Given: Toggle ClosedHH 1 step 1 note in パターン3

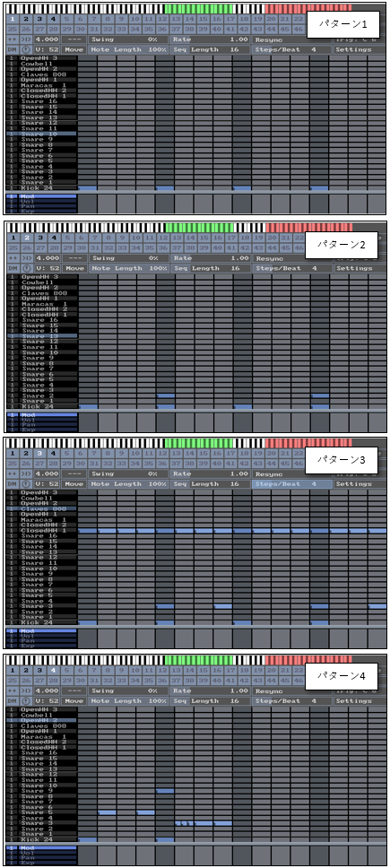Looking at the screenshot, I should (x=87, y=530).
